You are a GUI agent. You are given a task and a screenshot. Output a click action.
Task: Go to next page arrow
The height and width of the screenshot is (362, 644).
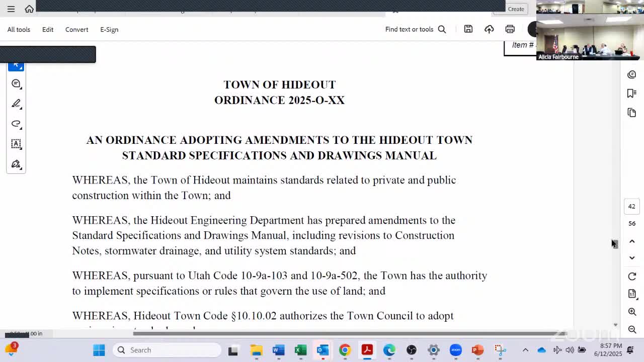[x=632, y=258]
